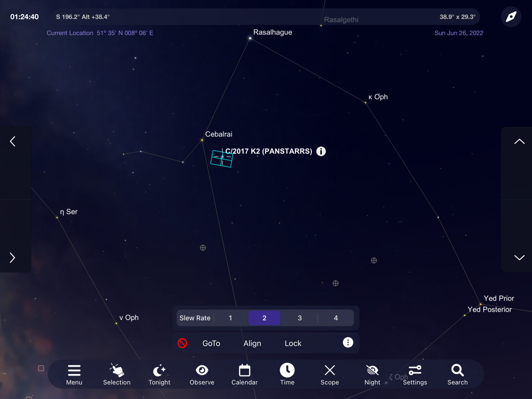Set slew rate to 4
The image size is (532, 399).
tap(336, 318)
